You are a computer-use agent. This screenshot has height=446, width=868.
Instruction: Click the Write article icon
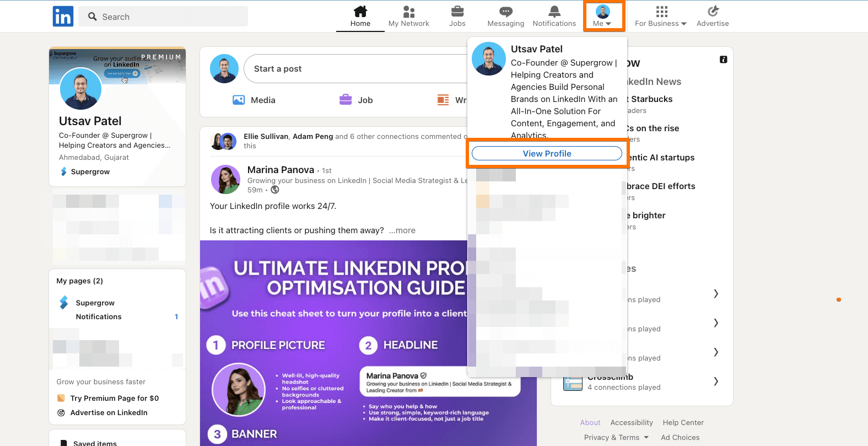[x=443, y=100]
